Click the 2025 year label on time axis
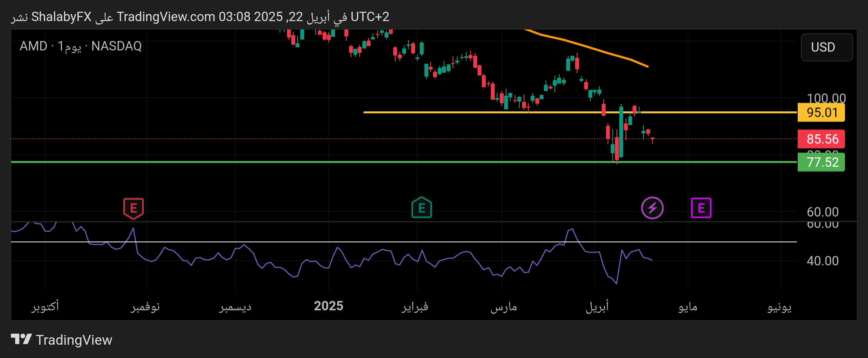 pos(329,306)
